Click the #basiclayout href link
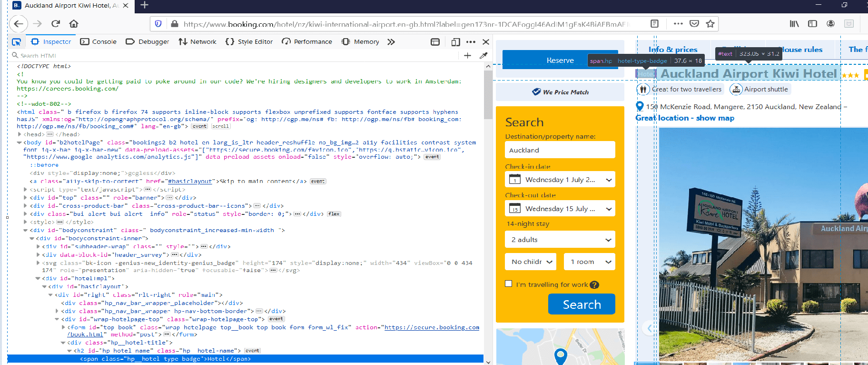 [x=190, y=182]
